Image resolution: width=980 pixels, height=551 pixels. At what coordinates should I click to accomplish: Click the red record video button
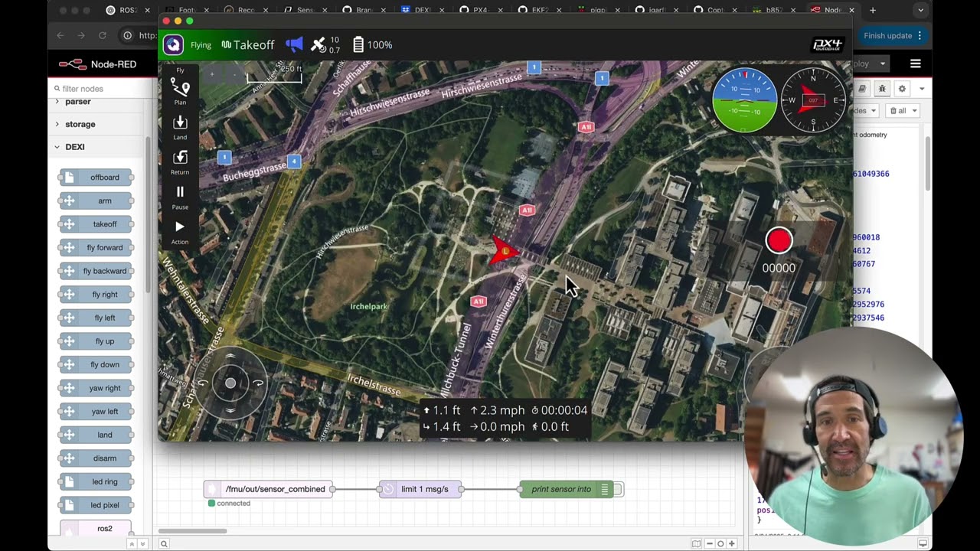(779, 241)
